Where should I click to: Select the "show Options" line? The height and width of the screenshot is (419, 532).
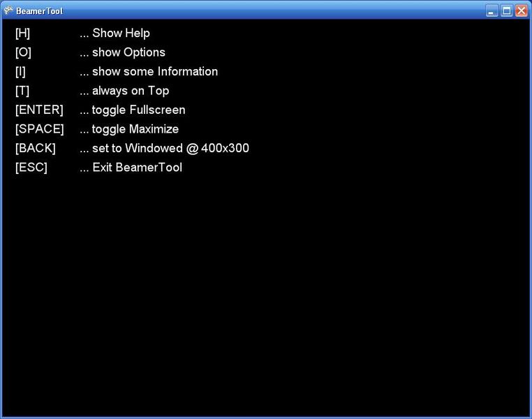coord(122,52)
